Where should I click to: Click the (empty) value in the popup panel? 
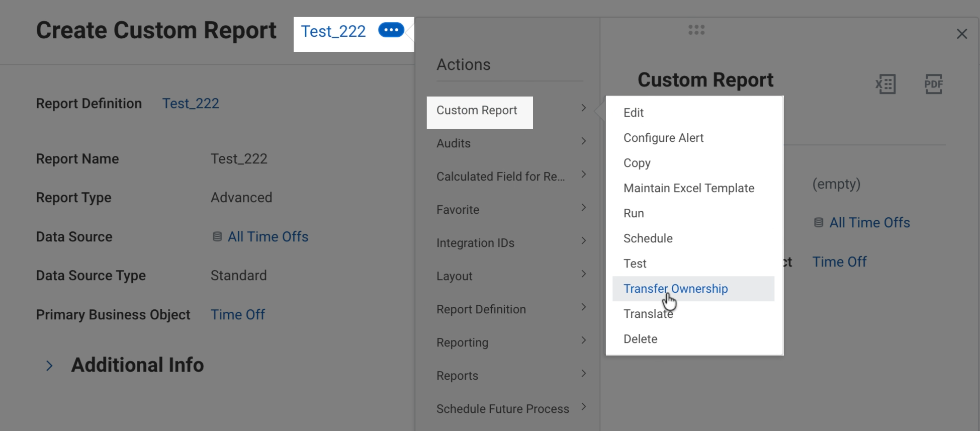pos(837,184)
